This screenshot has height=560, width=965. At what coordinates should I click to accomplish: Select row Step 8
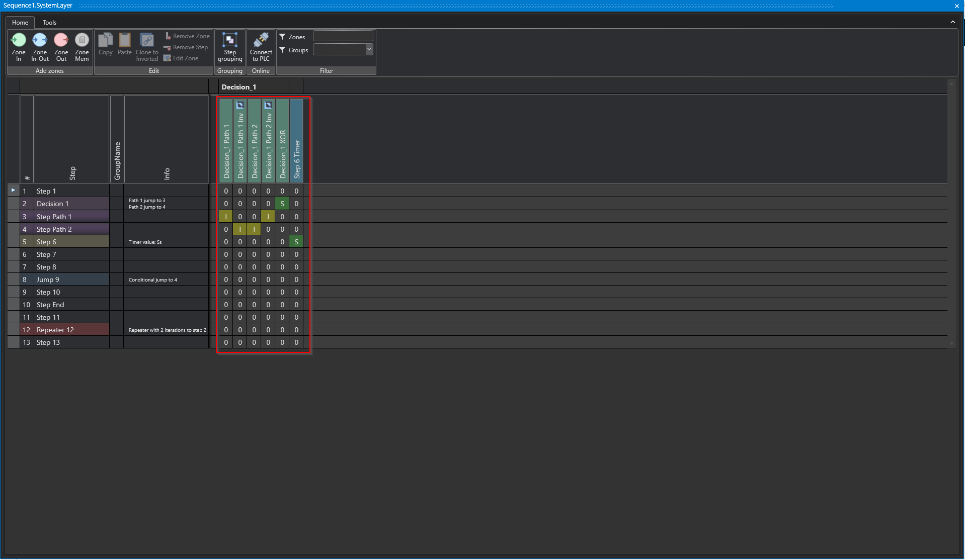[x=71, y=267]
